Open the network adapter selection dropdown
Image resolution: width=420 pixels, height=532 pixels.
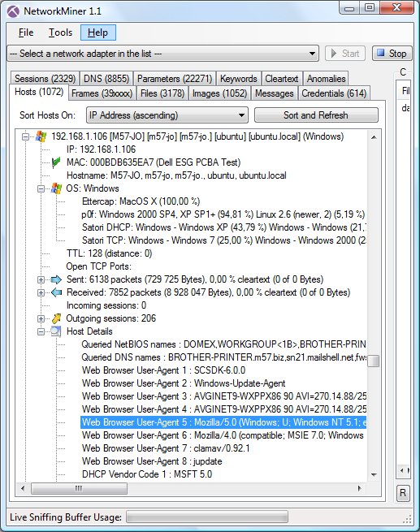tap(162, 54)
